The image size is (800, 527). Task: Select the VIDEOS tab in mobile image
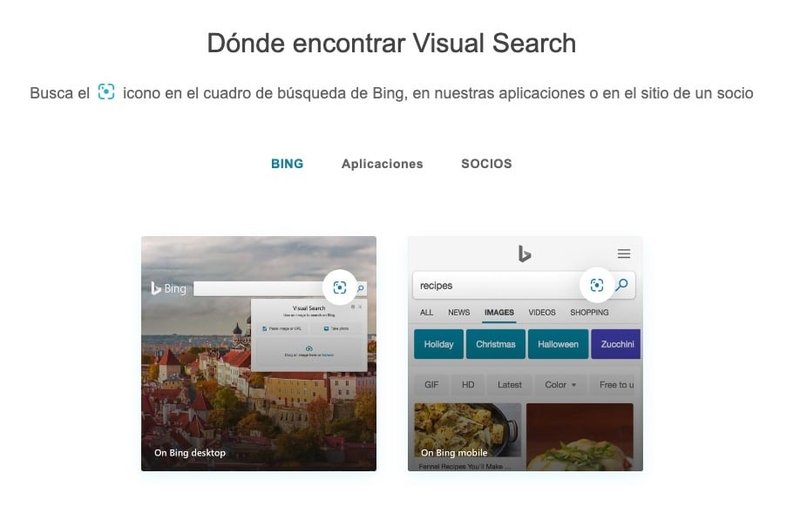point(542,312)
